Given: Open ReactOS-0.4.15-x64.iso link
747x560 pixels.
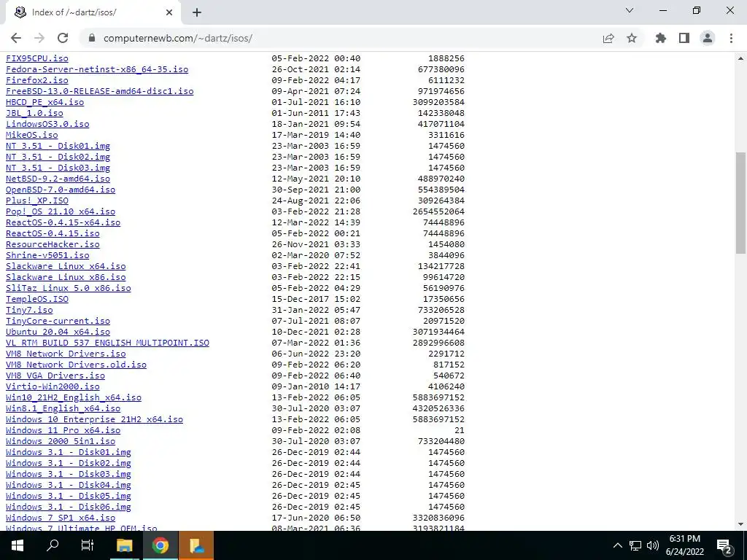Looking at the screenshot, I should tap(63, 222).
